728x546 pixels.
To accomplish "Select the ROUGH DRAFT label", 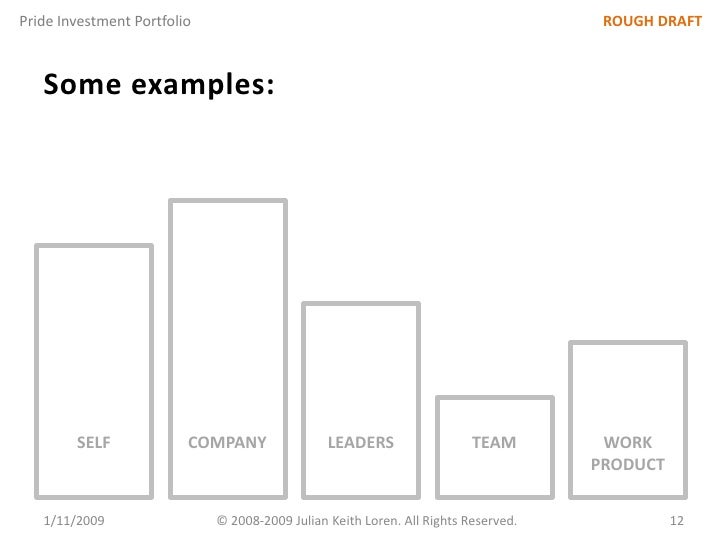I will coord(652,21).
